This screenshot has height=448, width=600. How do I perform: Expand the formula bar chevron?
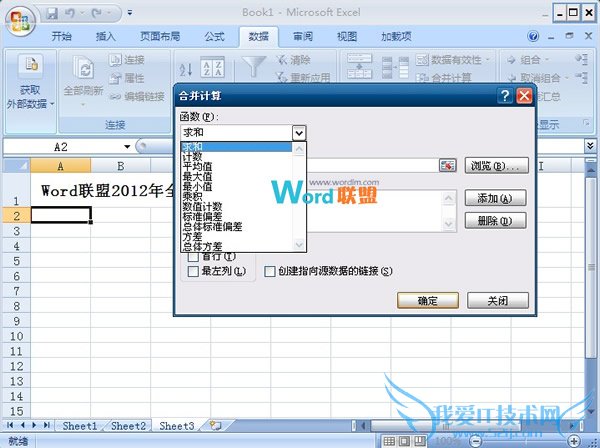click(x=590, y=146)
